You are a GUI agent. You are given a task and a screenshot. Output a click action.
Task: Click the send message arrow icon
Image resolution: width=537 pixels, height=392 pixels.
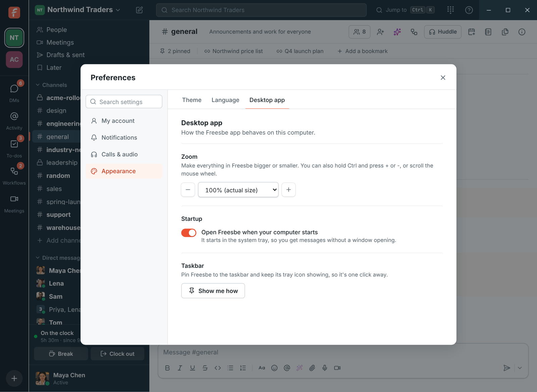pyautogui.click(x=507, y=368)
